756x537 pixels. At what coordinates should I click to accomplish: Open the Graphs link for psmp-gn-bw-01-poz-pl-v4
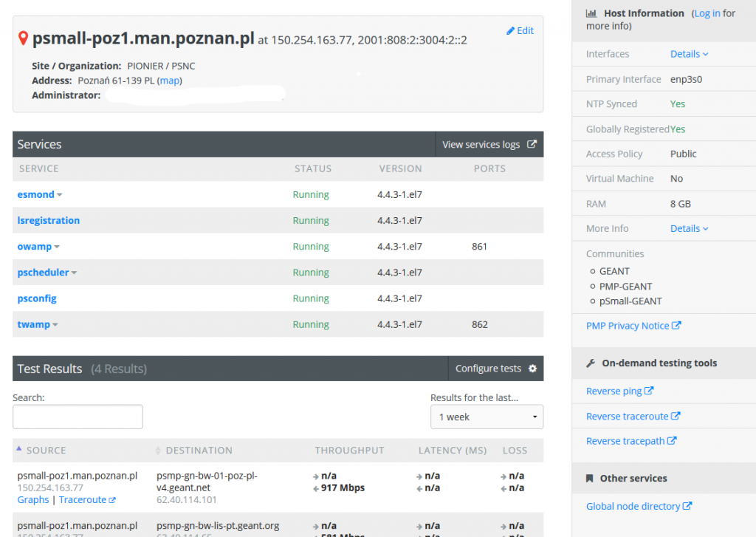point(33,500)
